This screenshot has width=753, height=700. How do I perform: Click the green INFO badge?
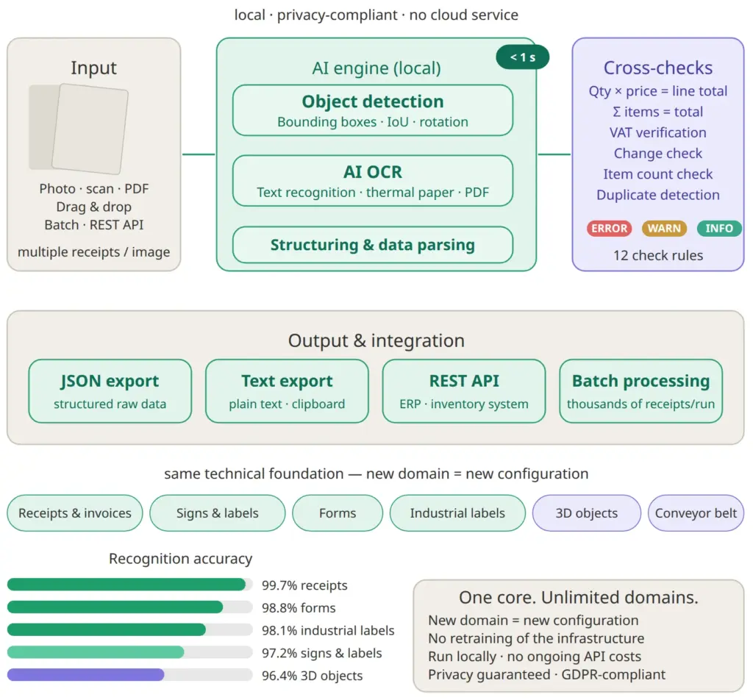pyautogui.click(x=719, y=229)
